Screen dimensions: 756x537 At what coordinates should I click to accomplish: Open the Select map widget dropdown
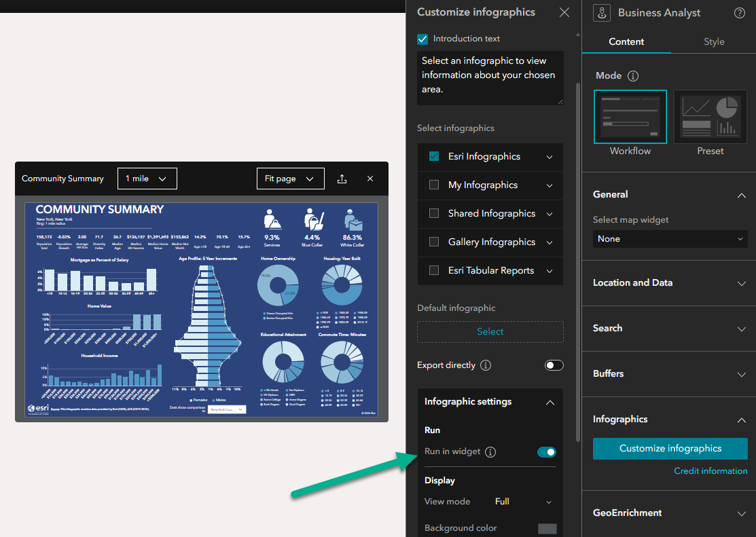click(670, 239)
